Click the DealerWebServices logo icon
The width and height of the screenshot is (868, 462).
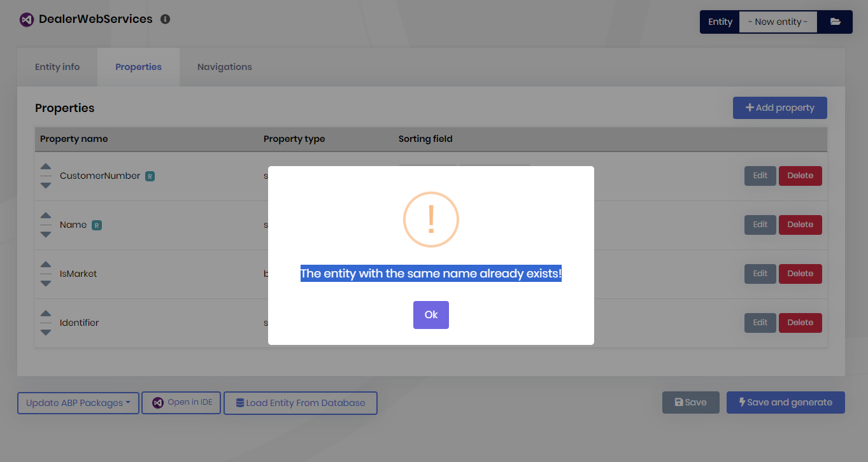(27, 20)
